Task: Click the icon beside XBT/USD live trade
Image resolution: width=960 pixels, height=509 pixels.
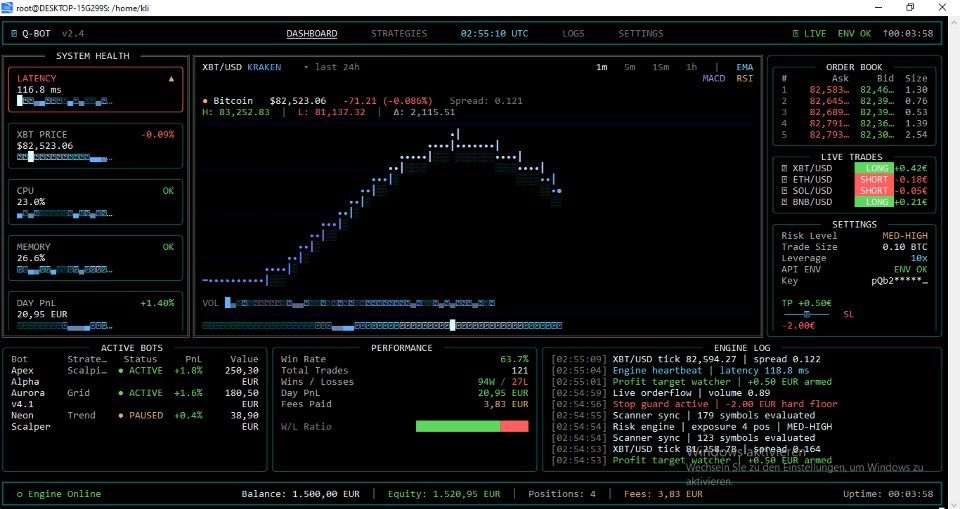Action: pyautogui.click(x=784, y=168)
